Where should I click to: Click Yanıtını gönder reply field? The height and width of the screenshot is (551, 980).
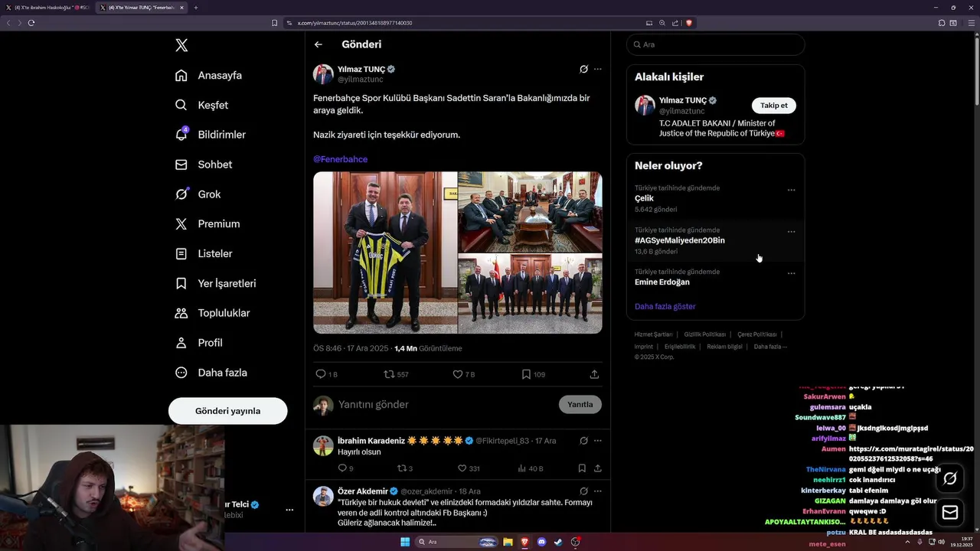point(444,404)
